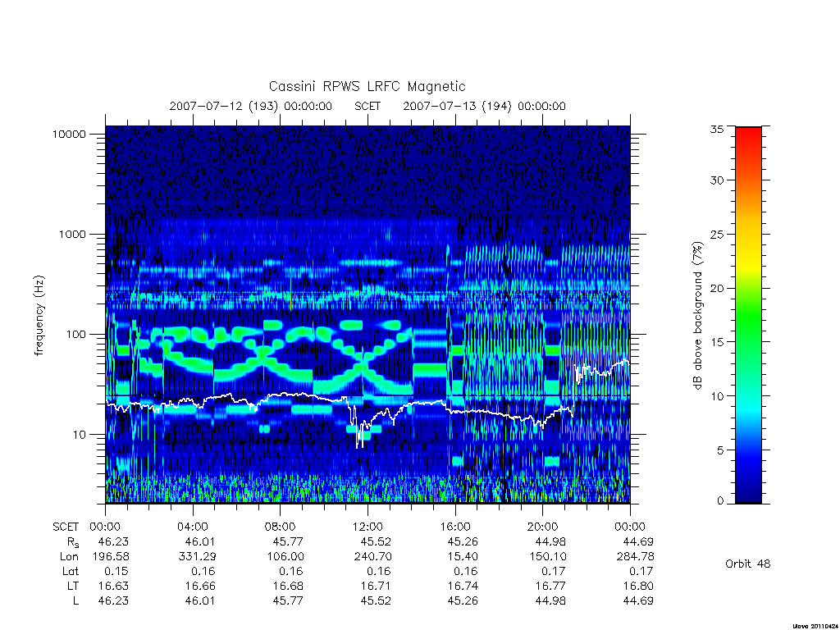
Task: Select the title 'Cassini RPWS LRFC Magnetic'
Action: [x=367, y=86]
